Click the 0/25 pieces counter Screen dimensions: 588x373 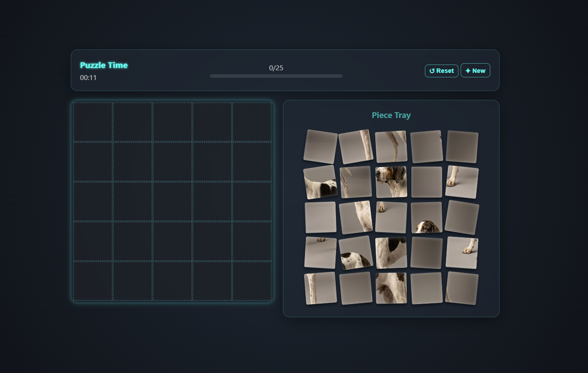[276, 68]
